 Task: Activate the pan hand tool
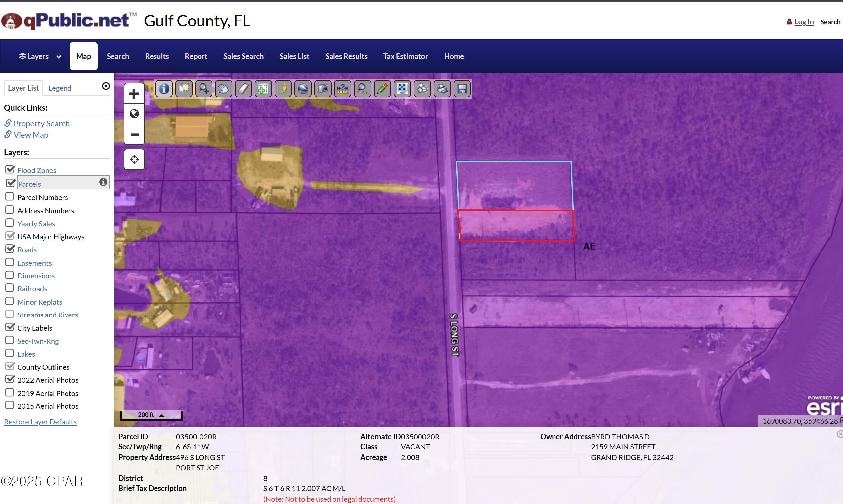coord(224,89)
